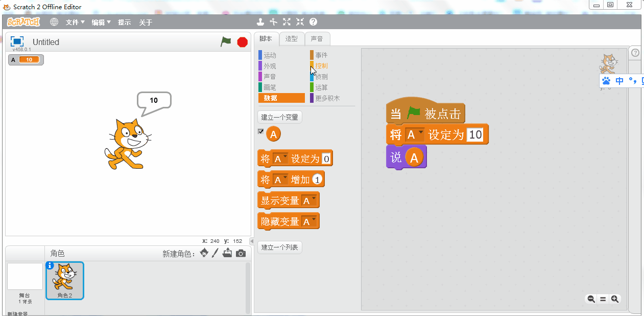The image size is (644, 316).
Task: Select the duplicate stamp tool
Action: coord(261,22)
